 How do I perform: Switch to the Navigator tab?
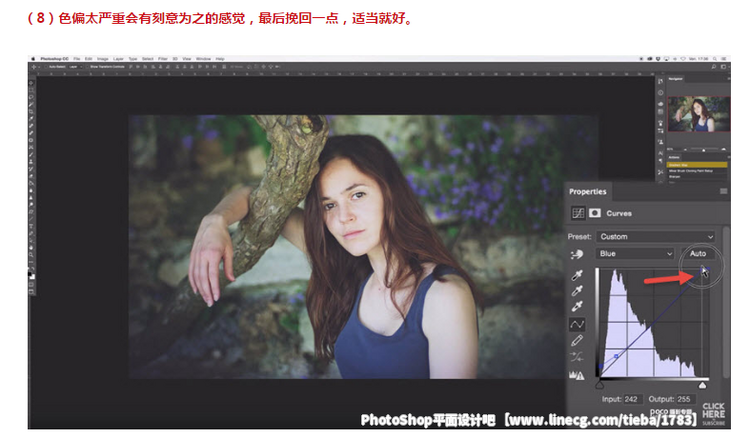coord(675,79)
